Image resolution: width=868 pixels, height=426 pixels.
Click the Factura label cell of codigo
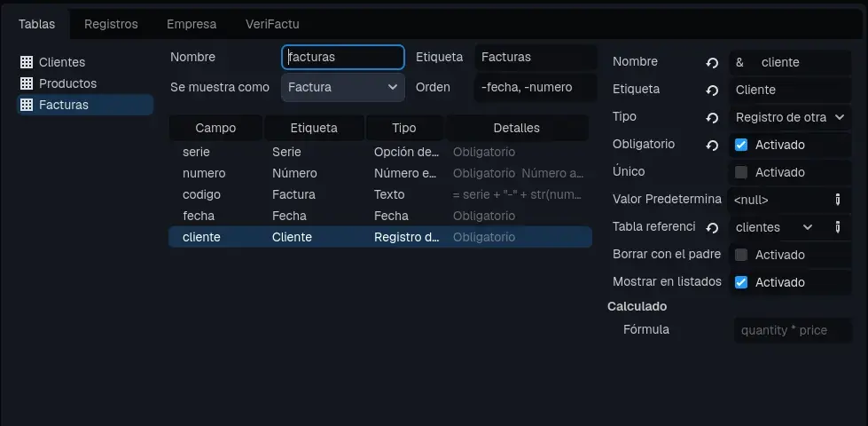click(294, 194)
